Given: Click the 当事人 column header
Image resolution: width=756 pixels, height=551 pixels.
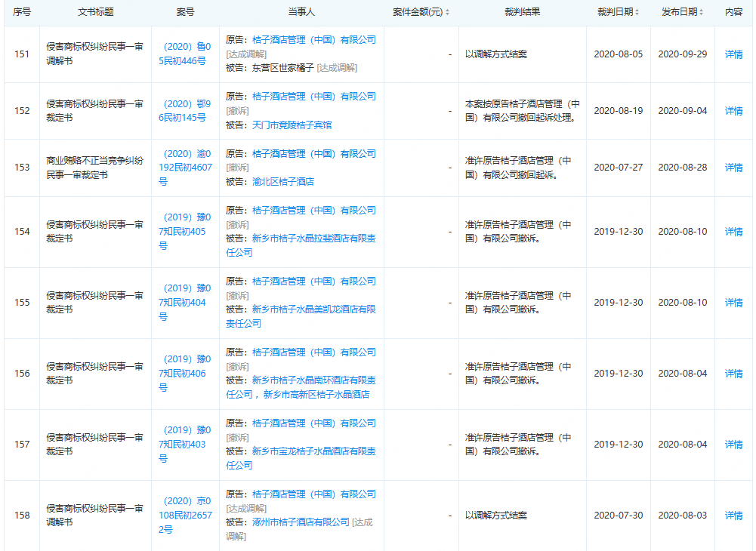Looking at the screenshot, I should [x=301, y=12].
